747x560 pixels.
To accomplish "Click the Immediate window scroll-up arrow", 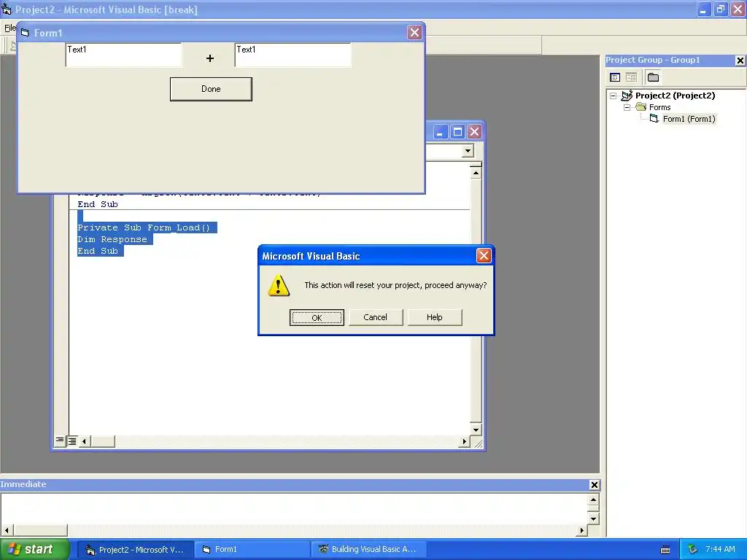I will click(x=593, y=499).
